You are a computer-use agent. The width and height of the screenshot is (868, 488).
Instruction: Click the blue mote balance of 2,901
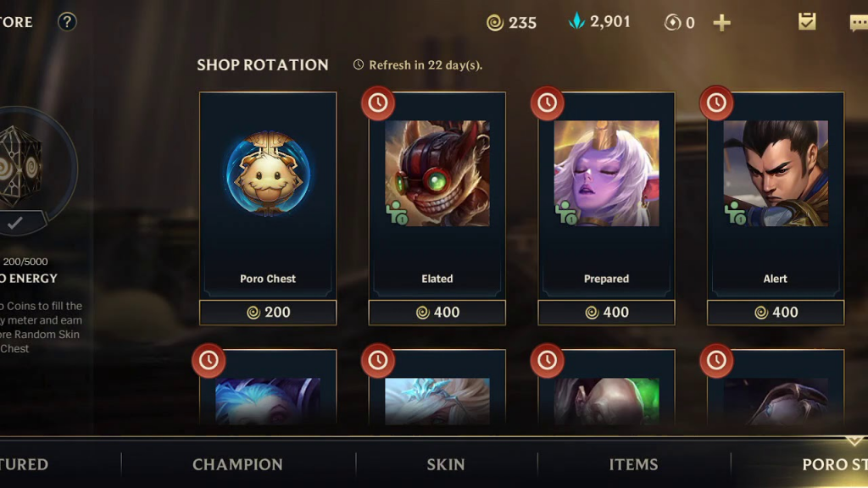599,21
